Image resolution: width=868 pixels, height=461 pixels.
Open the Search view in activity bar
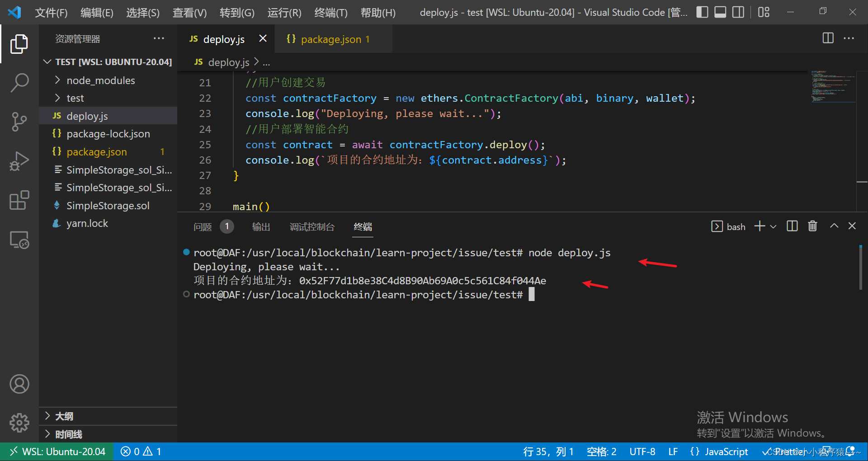(19, 83)
